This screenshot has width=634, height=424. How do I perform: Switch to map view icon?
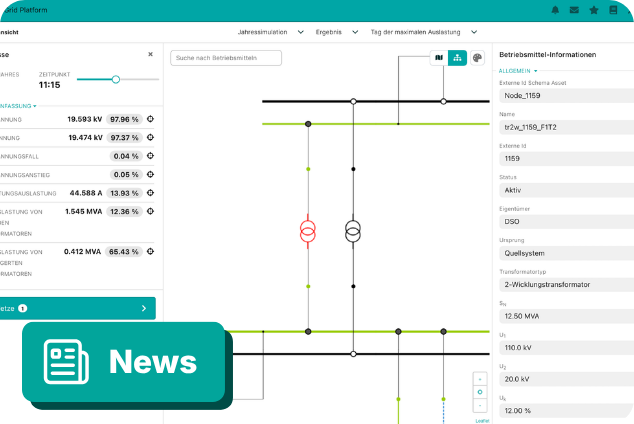click(x=439, y=58)
